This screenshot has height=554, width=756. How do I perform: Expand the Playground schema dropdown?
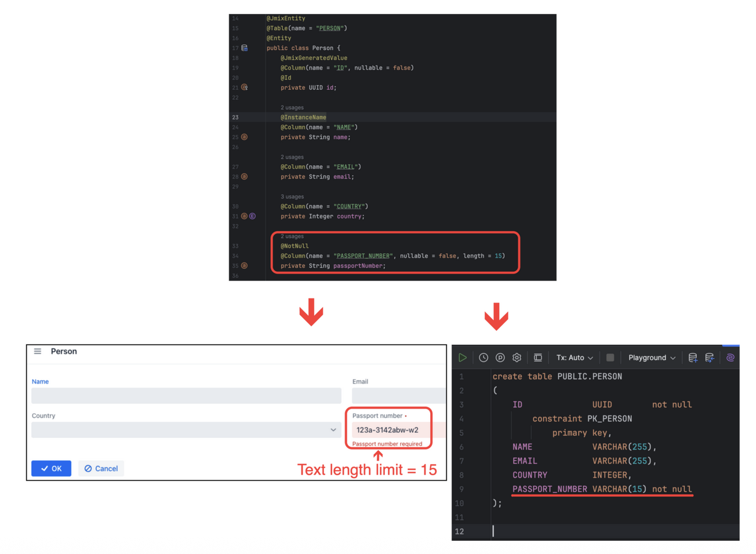pyautogui.click(x=652, y=358)
